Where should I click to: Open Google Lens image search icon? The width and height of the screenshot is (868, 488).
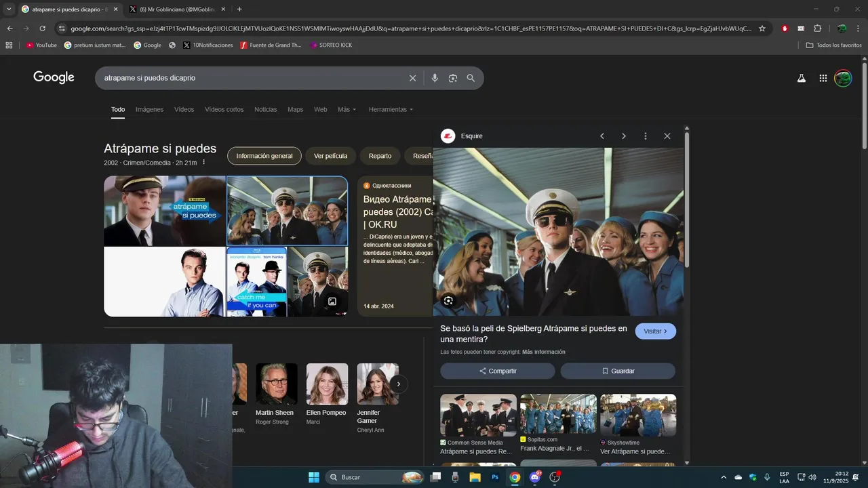click(x=453, y=78)
